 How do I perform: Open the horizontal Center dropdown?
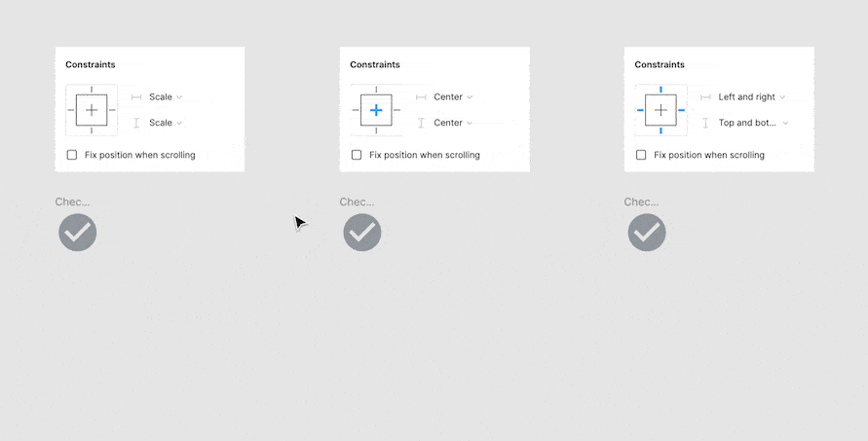453,96
